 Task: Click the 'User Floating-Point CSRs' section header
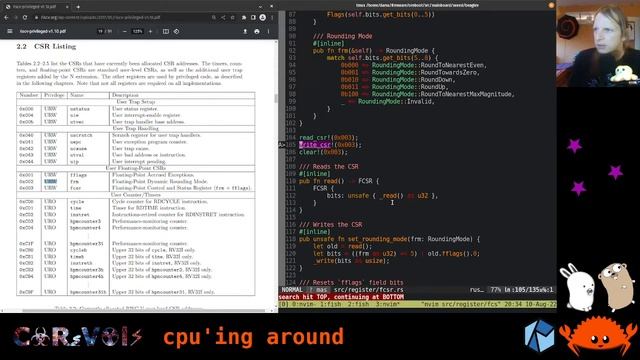[136, 168]
